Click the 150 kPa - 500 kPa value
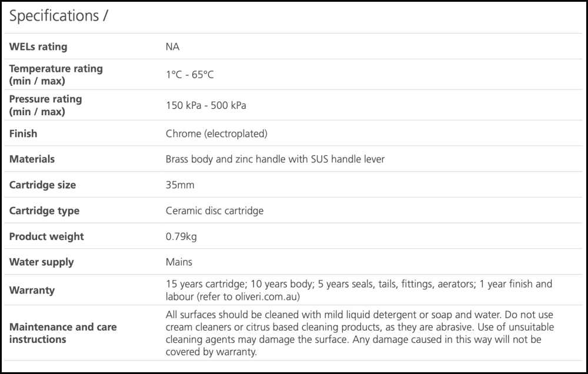 pos(206,106)
